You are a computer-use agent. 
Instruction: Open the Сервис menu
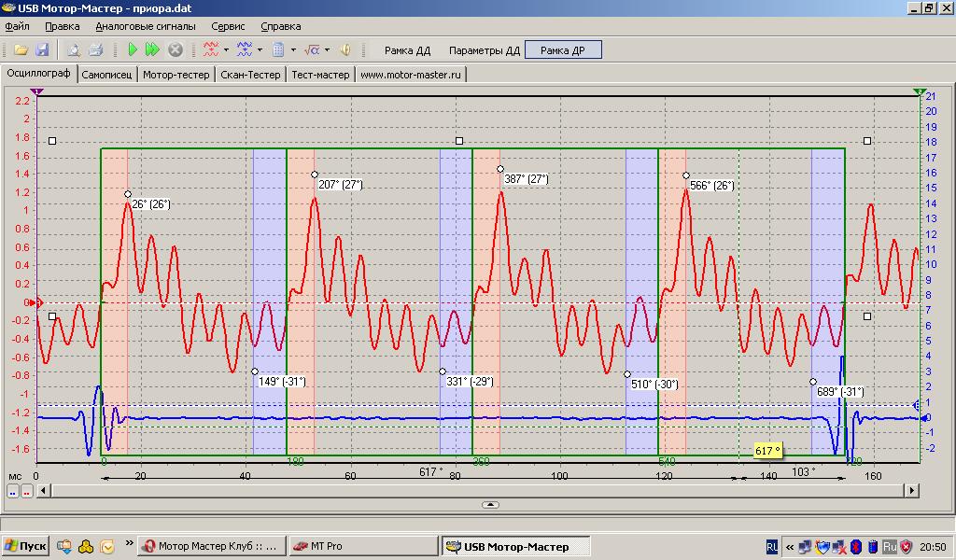(x=228, y=26)
